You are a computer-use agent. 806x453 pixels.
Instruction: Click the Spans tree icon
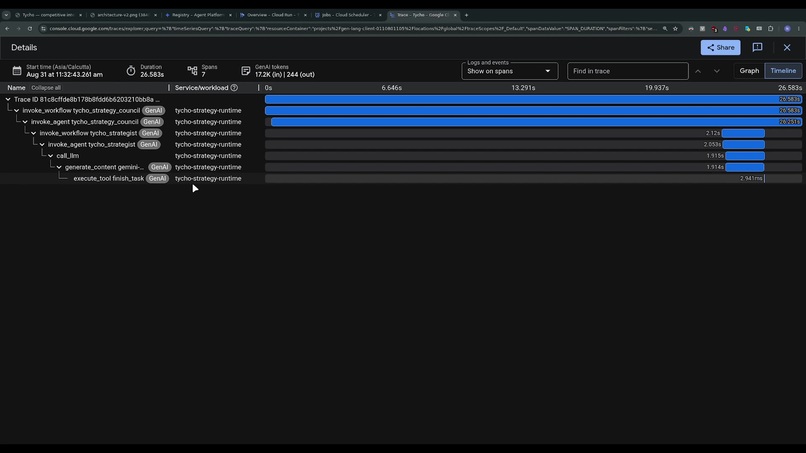(x=192, y=71)
